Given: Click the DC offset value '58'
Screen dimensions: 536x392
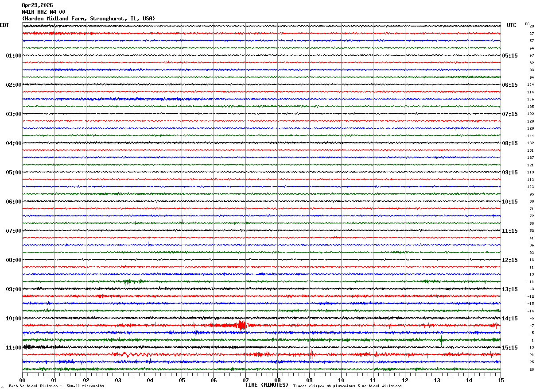Looking at the screenshot, I should click(x=532, y=223).
